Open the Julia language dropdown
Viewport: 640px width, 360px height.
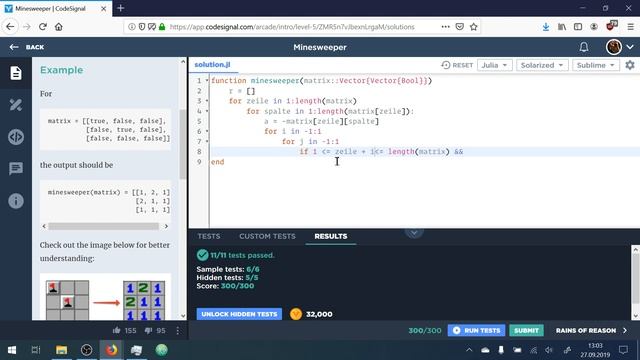click(x=494, y=65)
